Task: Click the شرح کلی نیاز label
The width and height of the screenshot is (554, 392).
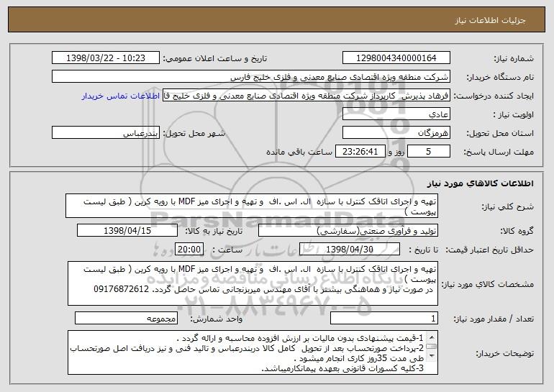Action: pyautogui.click(x=508, y=206)
